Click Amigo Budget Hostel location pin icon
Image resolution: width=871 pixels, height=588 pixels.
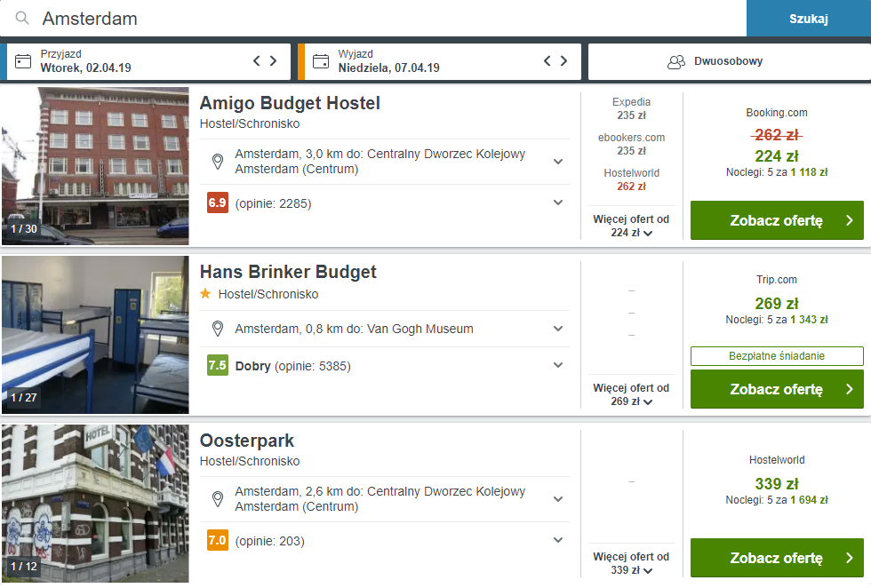[x=218, y=162]
